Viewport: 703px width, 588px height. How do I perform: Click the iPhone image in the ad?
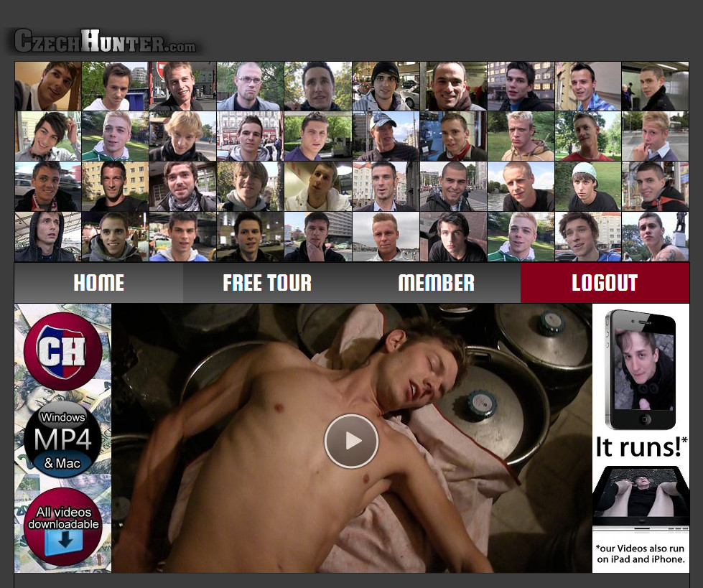641,370
